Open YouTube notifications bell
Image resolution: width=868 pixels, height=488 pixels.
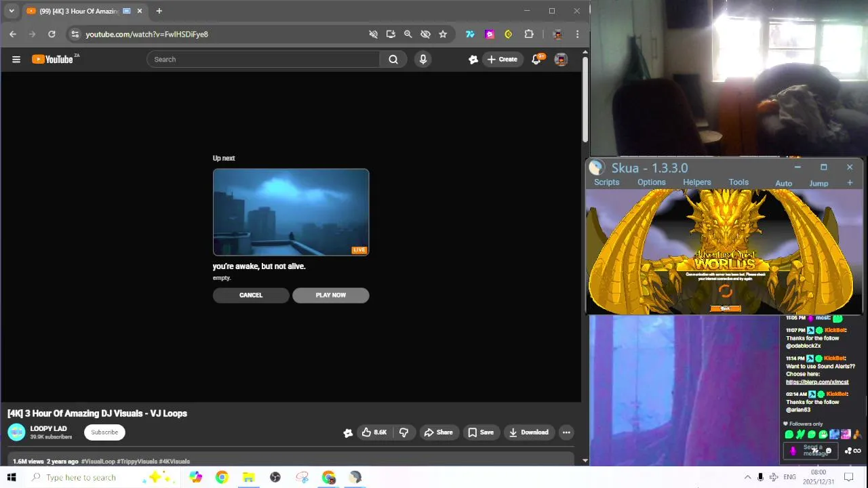pyautogui.click(x=536, y=60)
